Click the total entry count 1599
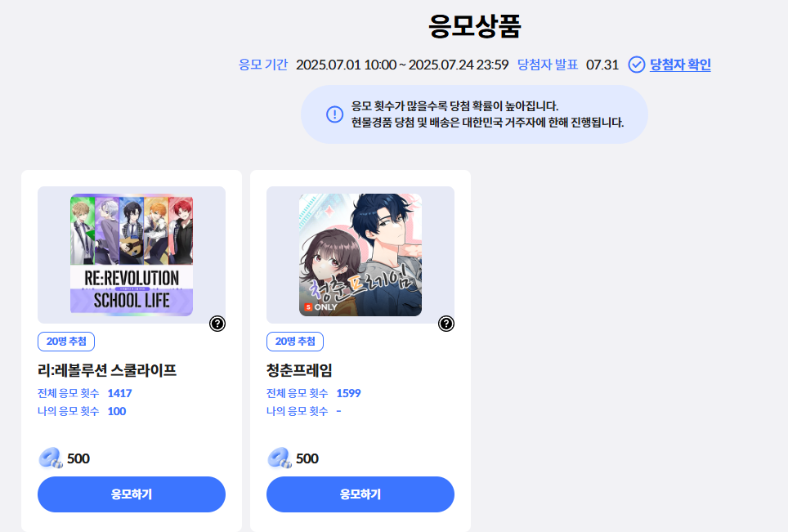This screenshot has height=532, width=788. click(x=349, y=393)
